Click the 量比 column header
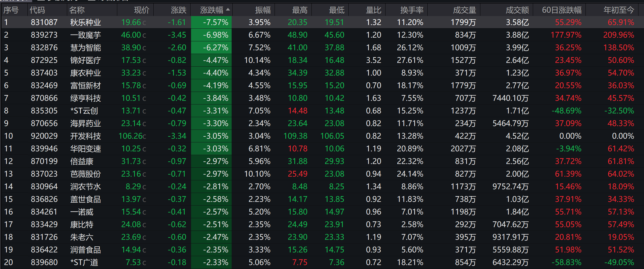 373,10
